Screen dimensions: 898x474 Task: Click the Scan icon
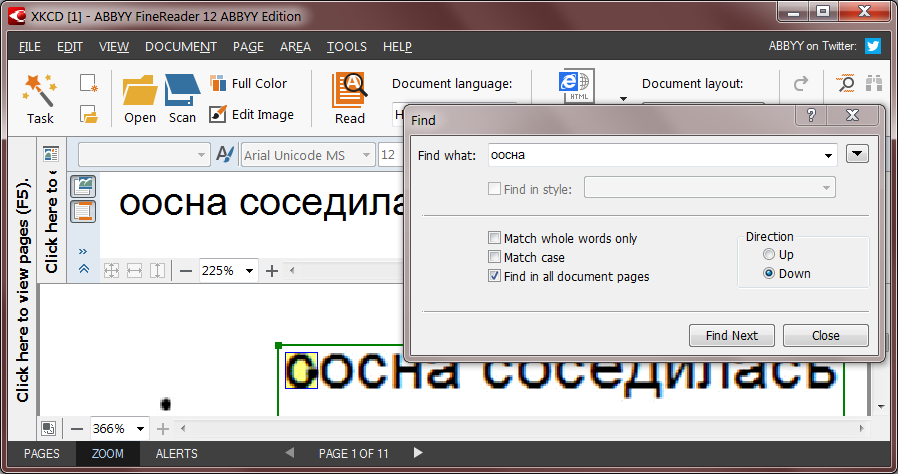182,90
